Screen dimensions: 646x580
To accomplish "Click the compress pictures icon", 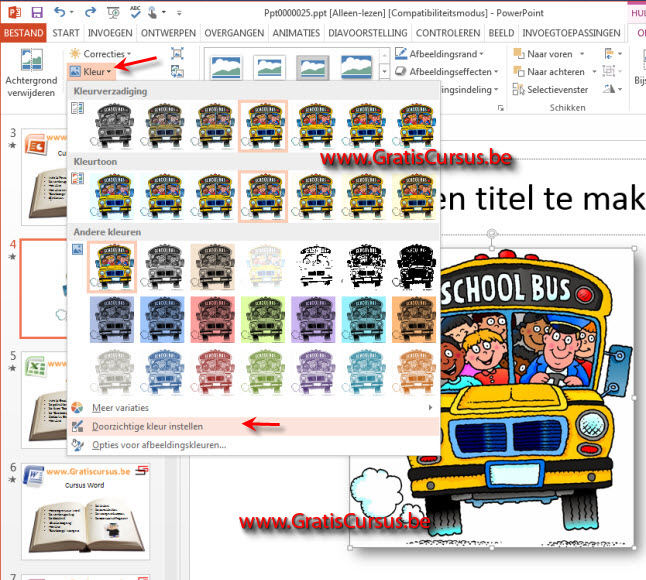I will pyautogui.click(x=177, y=54).
